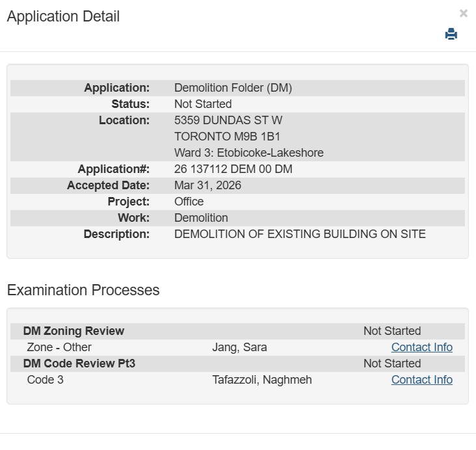Click the 'Examination Processes' heading
Image resolution: width=476 pixels, height=450 pixels.
tap(83, 289)
